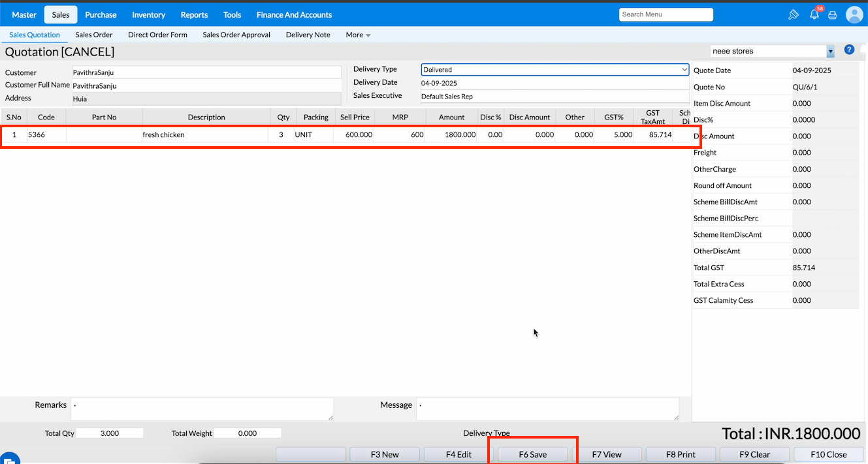
Task: Click the UNIT packing cell
Action: [313, 134]
